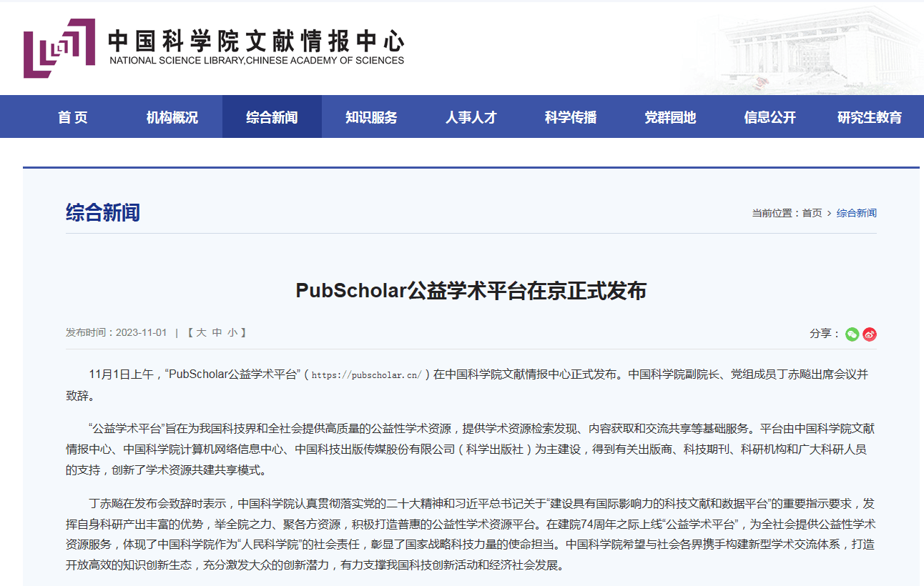This screenshot has height=586, width=924.
Task: Click the publish date 发布时间：2023-11-01
Action: coord(116,332)
